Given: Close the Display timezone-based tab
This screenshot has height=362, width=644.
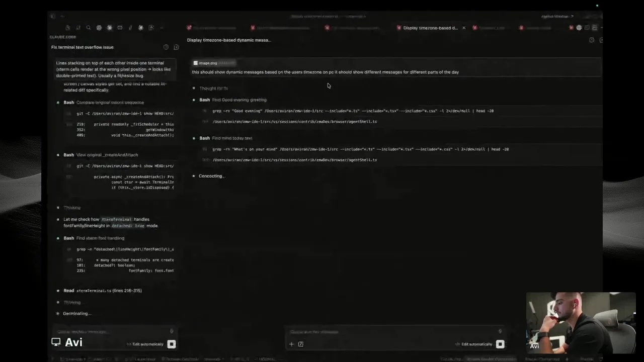Looking at the screenshot, I should coord(464,28).
